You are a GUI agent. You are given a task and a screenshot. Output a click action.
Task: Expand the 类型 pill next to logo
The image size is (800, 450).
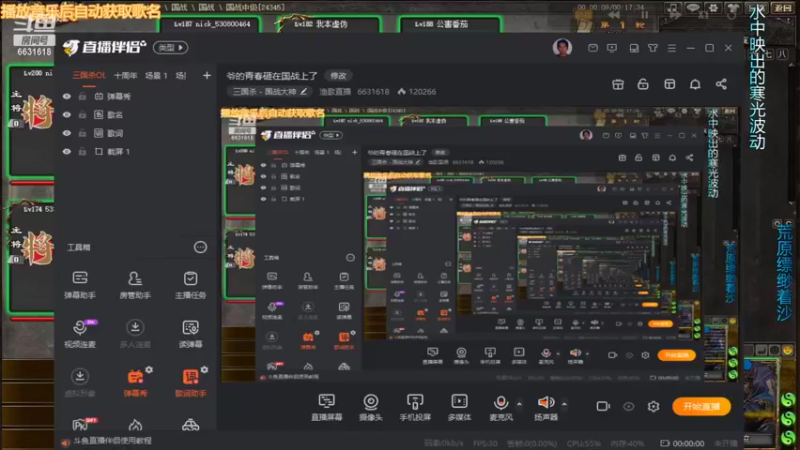[x=170, y=47]
